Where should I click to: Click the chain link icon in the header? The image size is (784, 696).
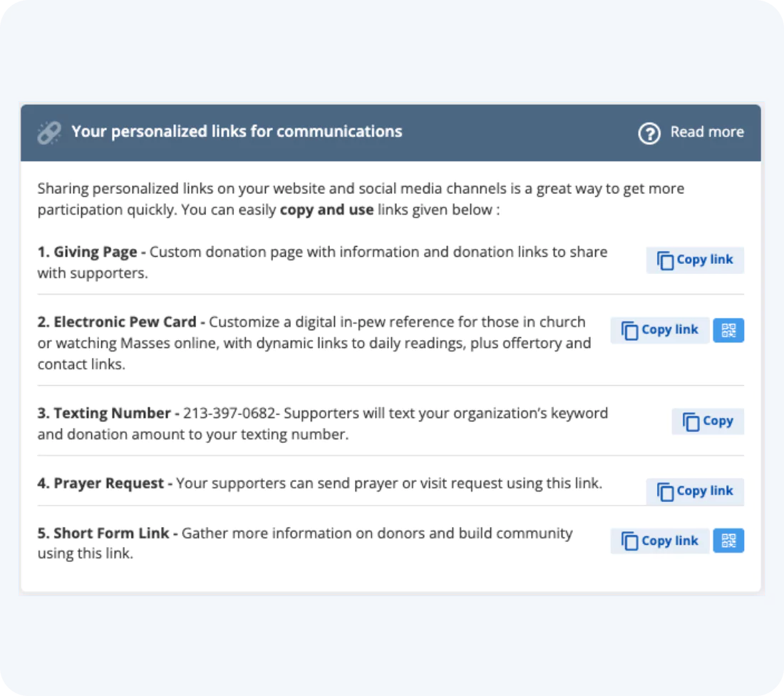[48, 132]
